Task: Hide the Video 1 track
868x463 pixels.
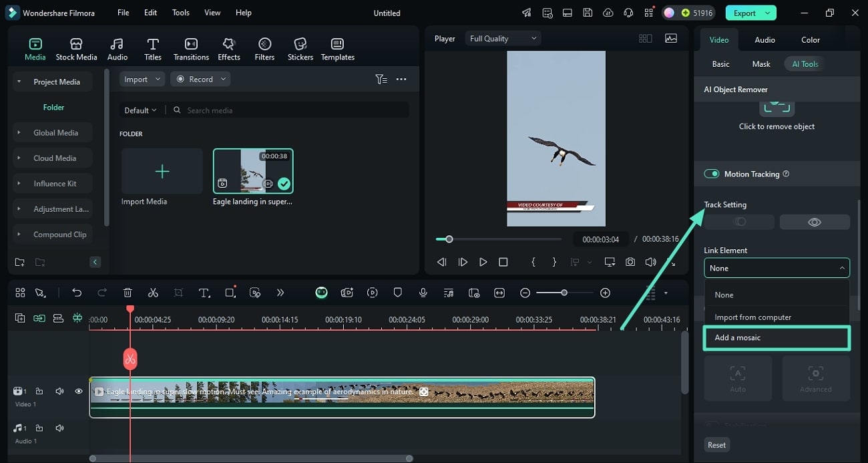Action: point(79,392)
